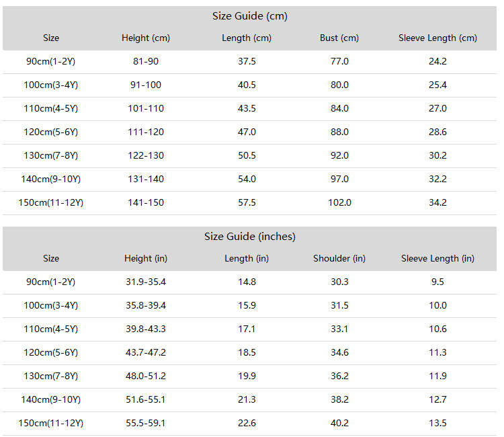Click the Size Guide (cm) title
The height and width of the screenshot is (437, 504).
[x=250, y=16]
